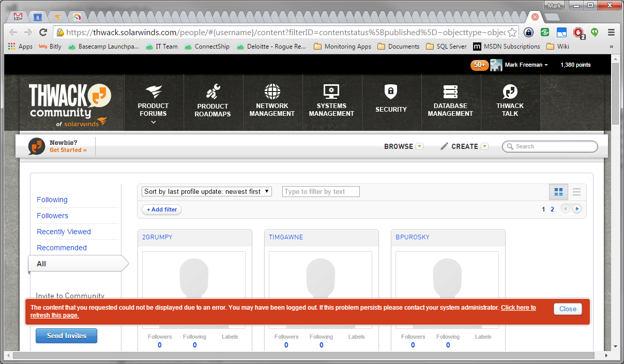624x364 pixels.
Task: Open the ConnectShip bookmark
Action: click(207, 47)
